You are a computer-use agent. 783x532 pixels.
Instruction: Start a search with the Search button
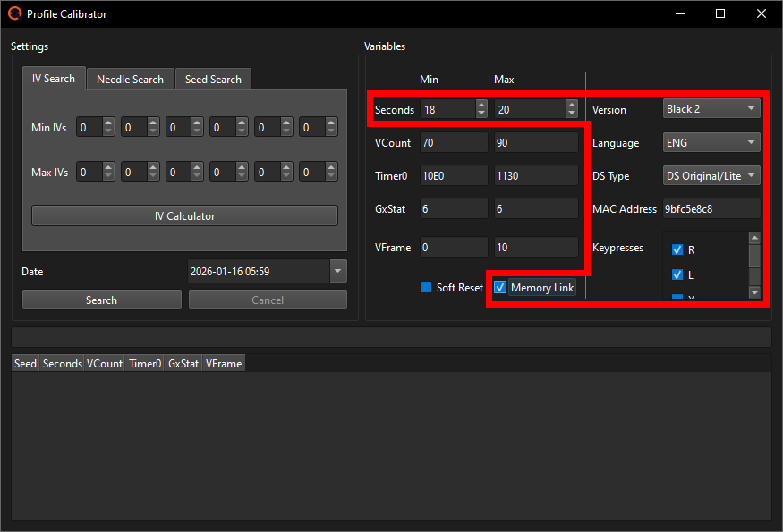pos(101,300)
